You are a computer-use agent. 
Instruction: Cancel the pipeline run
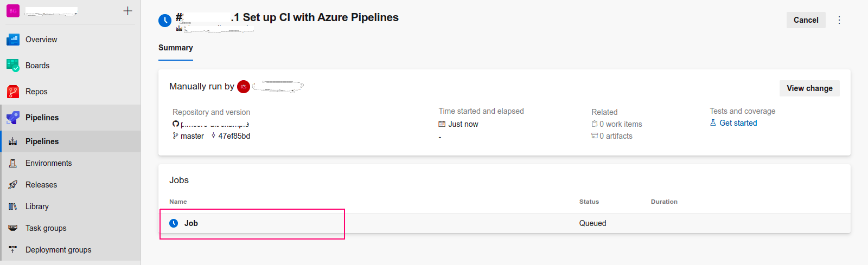[806, 20]
